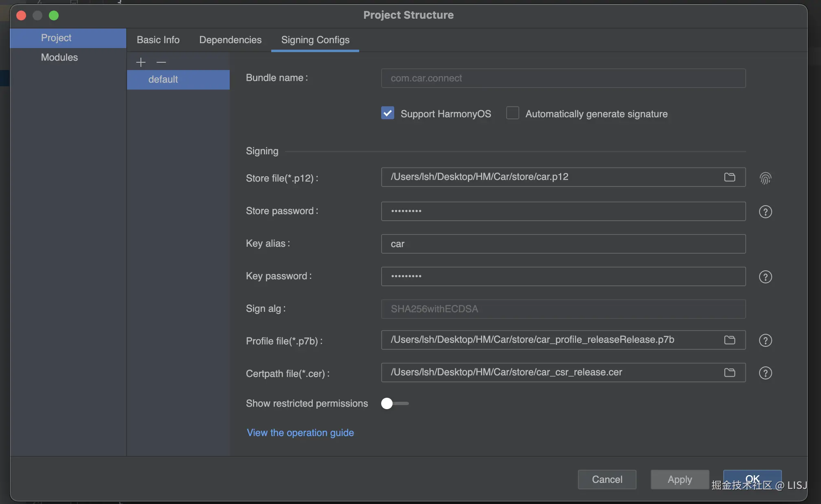The image size is (821, 504).
Task: Click into the Key alias field
Action: pos(563,244)
